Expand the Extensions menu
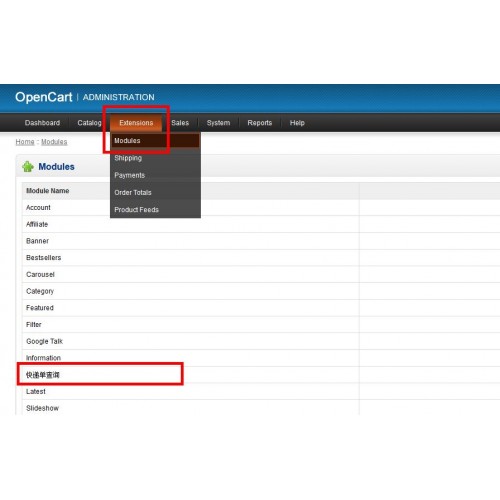The image size is (500, 500). click(136, 123)
